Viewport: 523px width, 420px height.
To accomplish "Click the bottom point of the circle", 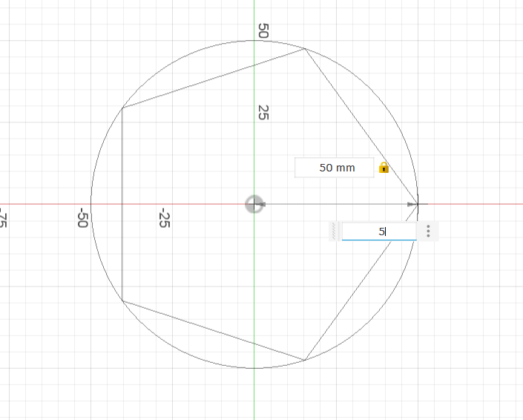I will (x=254, y=368).
